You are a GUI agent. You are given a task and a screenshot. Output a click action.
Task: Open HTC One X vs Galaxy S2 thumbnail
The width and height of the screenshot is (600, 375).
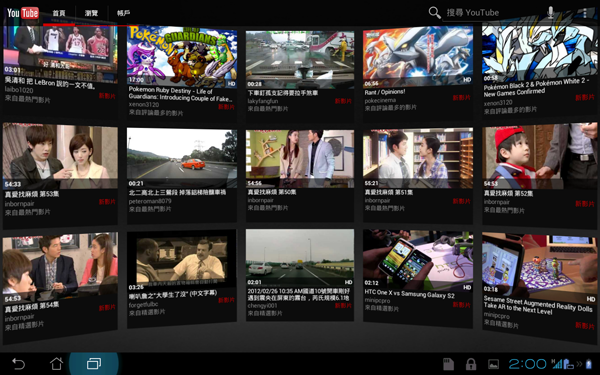[418, 260]
